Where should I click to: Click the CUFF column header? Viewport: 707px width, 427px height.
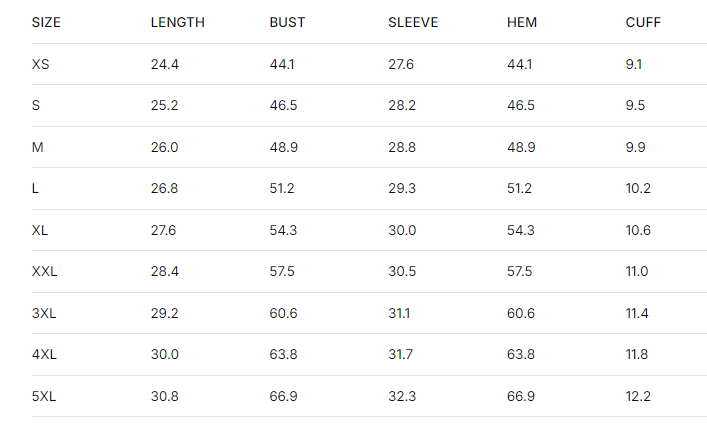click(x=643, y=22)
